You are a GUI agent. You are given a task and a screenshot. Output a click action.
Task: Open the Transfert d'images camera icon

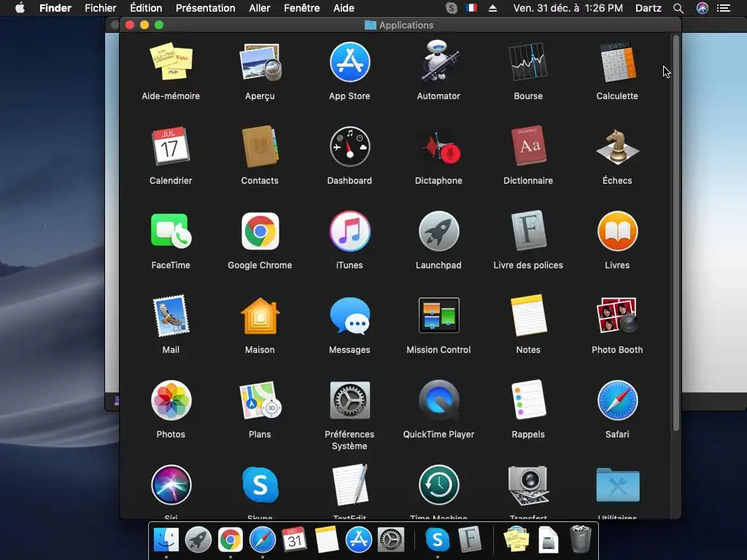(x=528, y=485)
